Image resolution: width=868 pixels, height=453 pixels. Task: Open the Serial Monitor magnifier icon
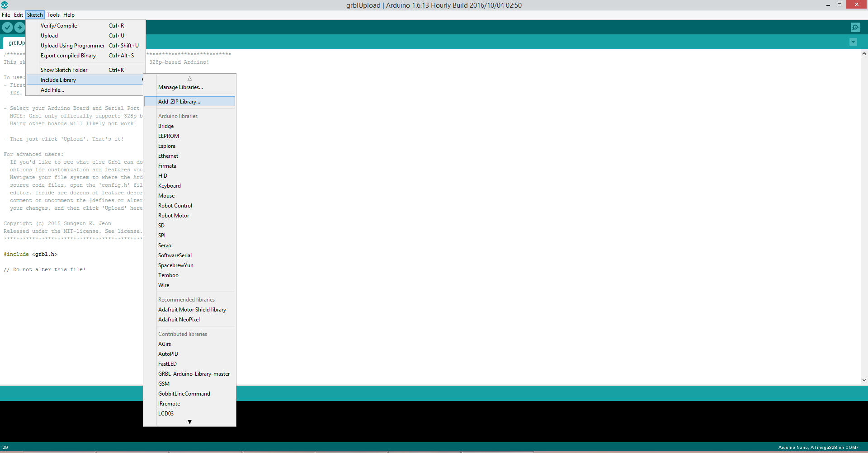(x=855, y=28)
